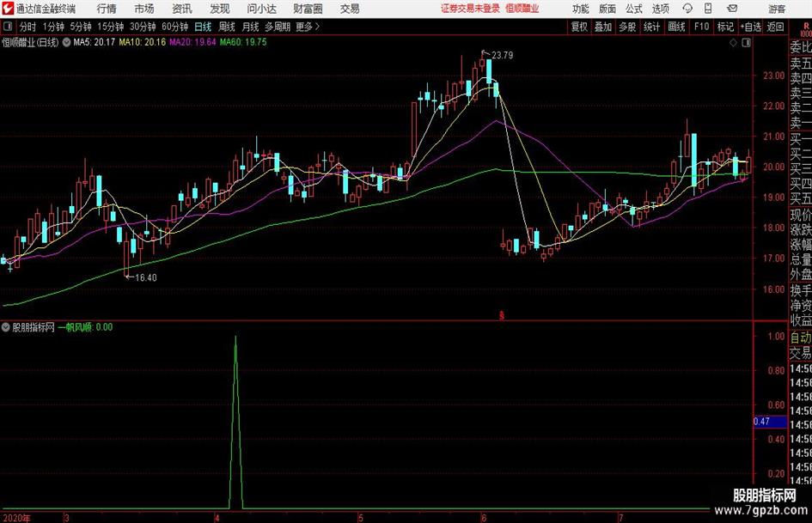Screen dimensions: 812x523
Task: Open the 版面 menu
Action: coord(607,9)
